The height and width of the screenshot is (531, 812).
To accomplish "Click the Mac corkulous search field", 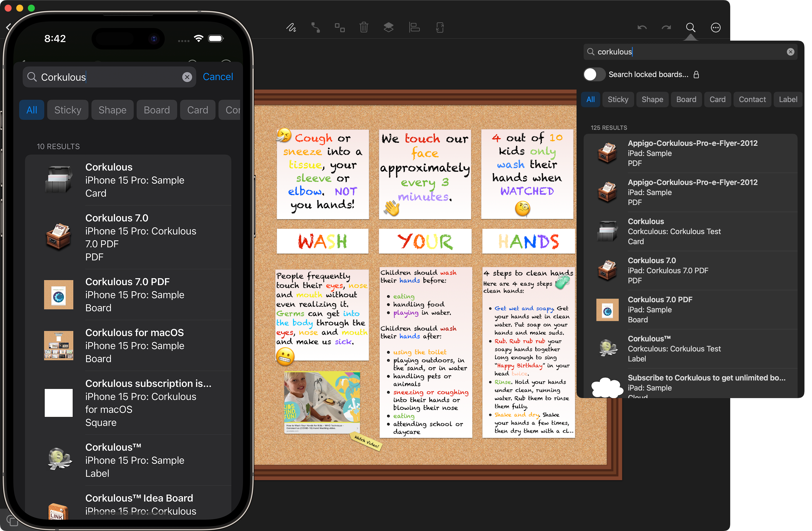I will 690,52.
